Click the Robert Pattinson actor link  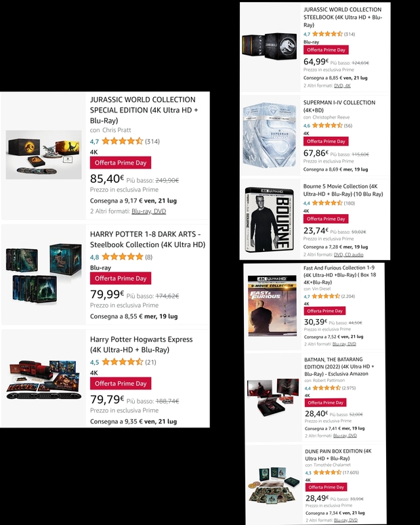coord(329,380)
